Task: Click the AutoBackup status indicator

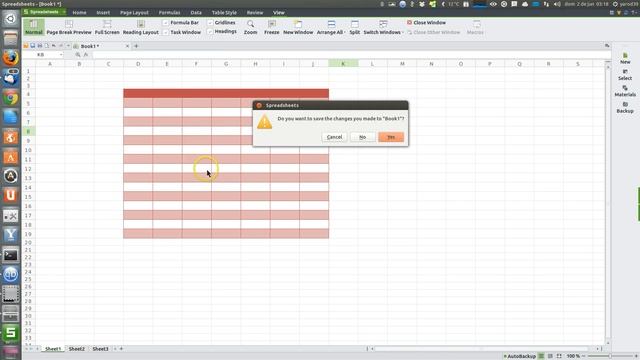Action: (x=519, y=356)
